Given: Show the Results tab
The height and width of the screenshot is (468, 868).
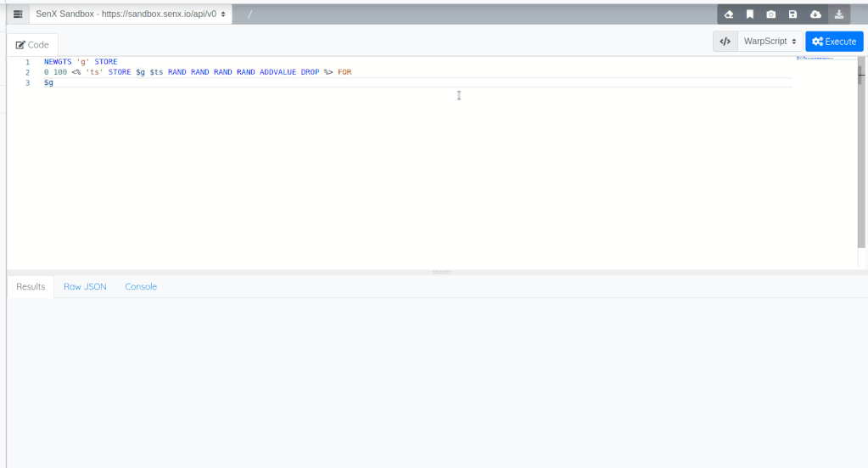Looking at the screenshot, I should point(31,286).
